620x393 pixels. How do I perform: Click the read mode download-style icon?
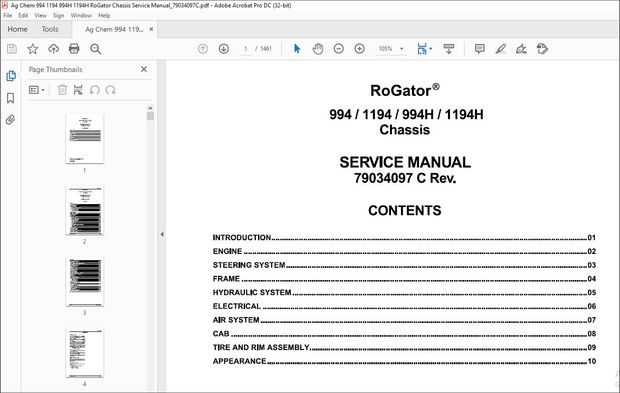click(449, 49)
